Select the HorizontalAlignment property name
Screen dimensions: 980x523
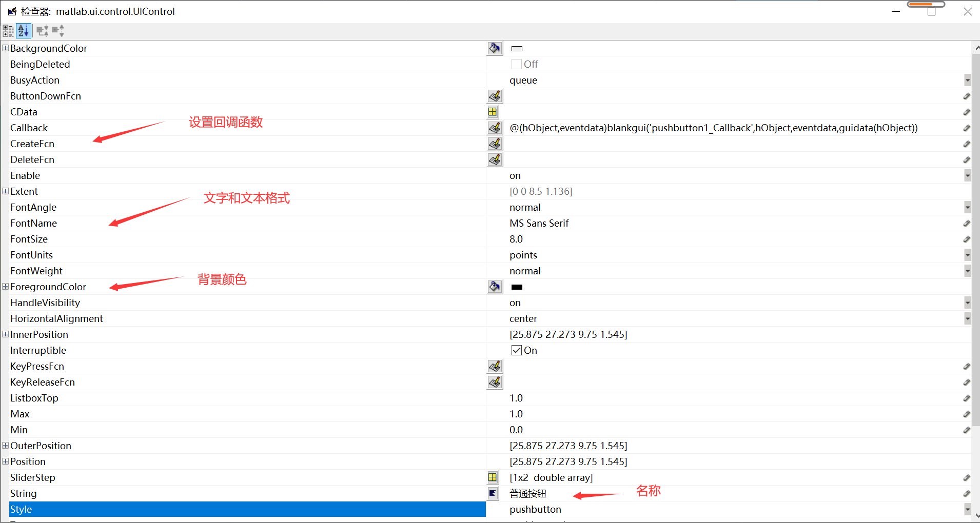tap(56, 318)
